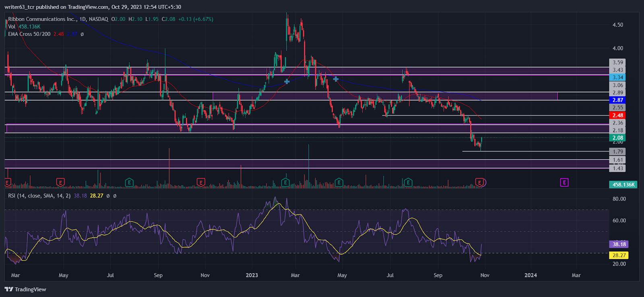Click the EMA cross plus marker on the red EMA line

coord(287,81)
